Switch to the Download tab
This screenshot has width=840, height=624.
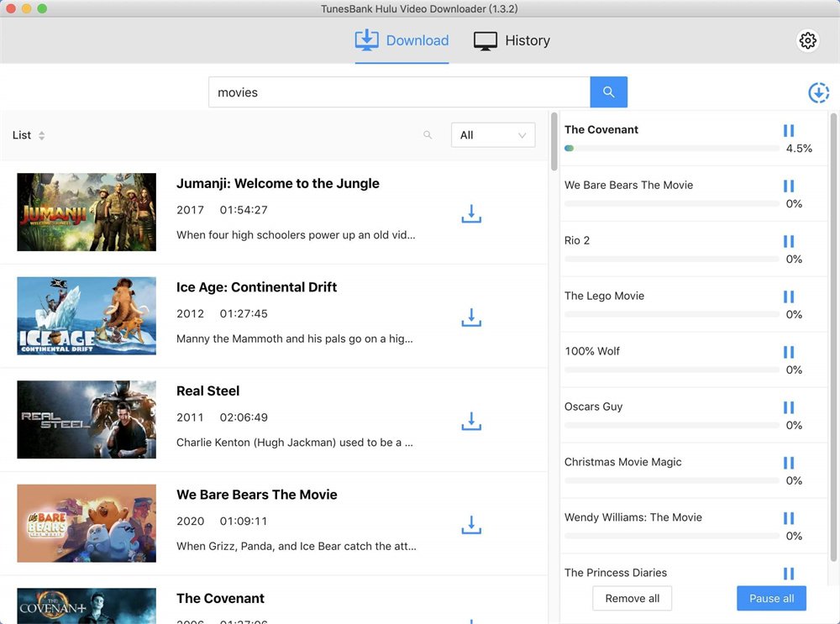click(x=402, y=40)
